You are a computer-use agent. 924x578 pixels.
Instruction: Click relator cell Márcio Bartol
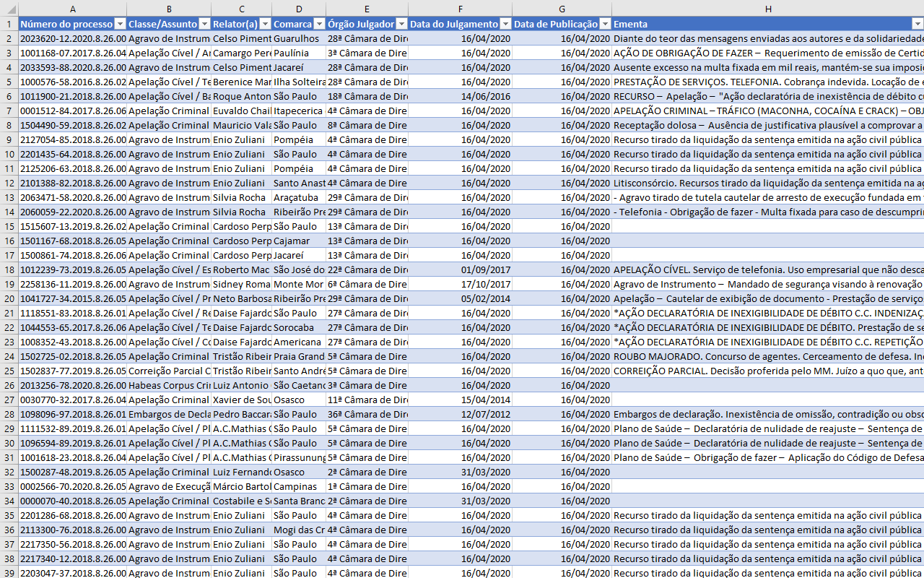coord(242,486)
